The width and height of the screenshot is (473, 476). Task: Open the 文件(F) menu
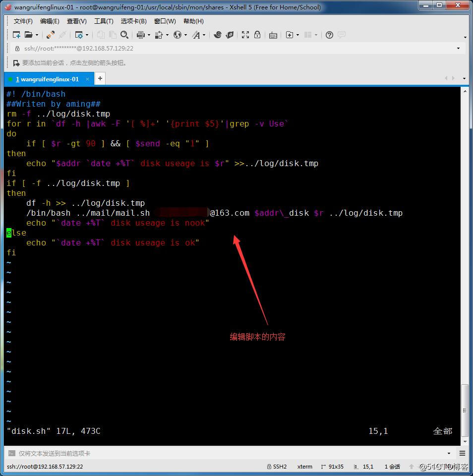coord(23,21)
